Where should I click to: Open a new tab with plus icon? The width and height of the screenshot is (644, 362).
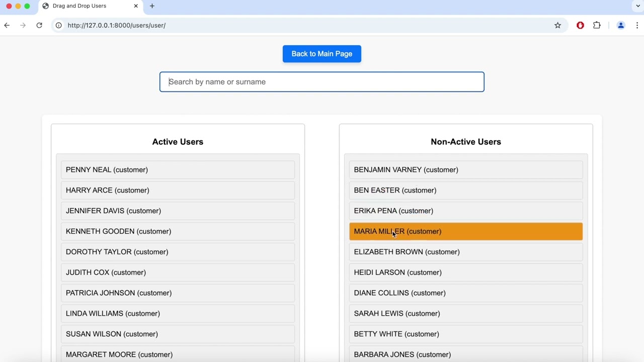[152, 6]
